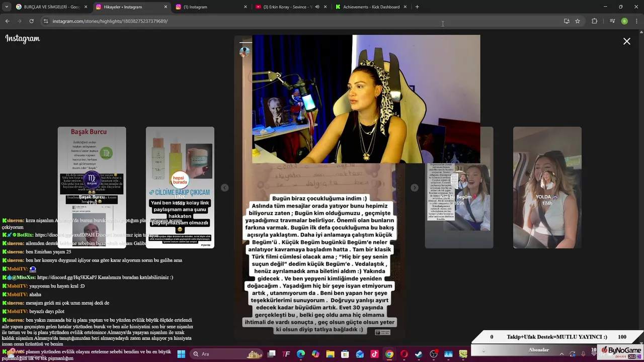644x362 pixels.
Task: Open a new browser tab
Action: tap(417, 7)
